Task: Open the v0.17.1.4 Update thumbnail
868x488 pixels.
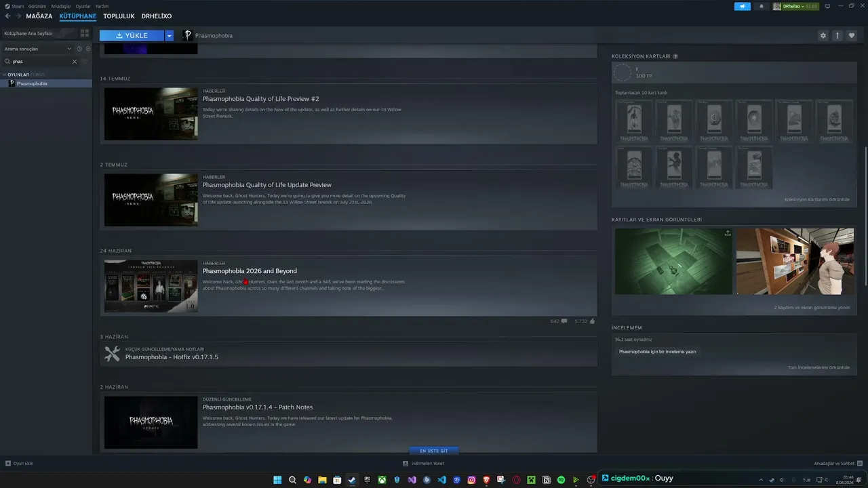Action: 151,422
